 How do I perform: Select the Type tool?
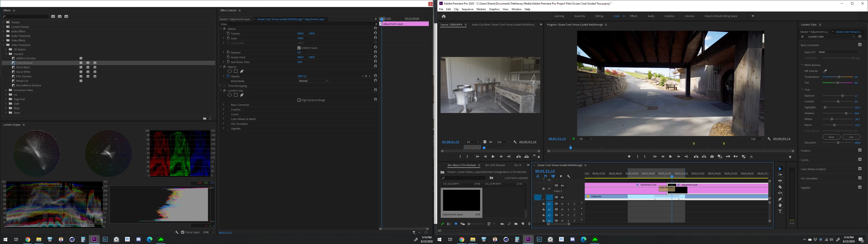[780, 211]
